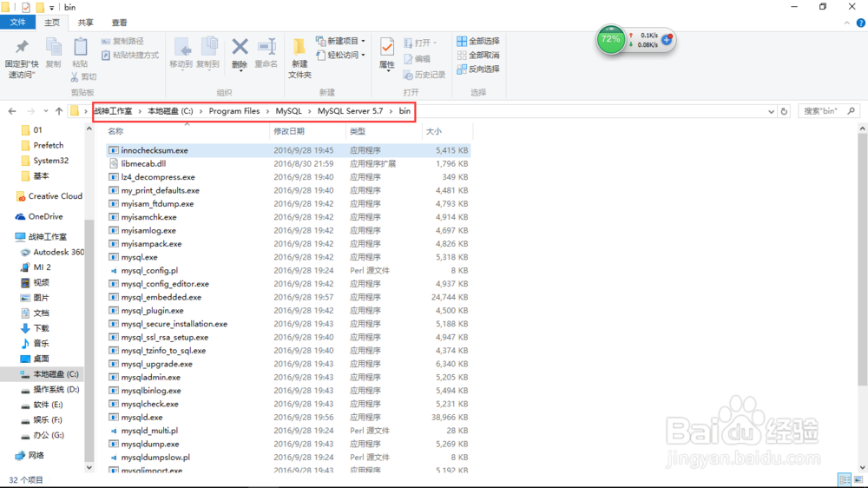Open the New item dropdown

340,41
